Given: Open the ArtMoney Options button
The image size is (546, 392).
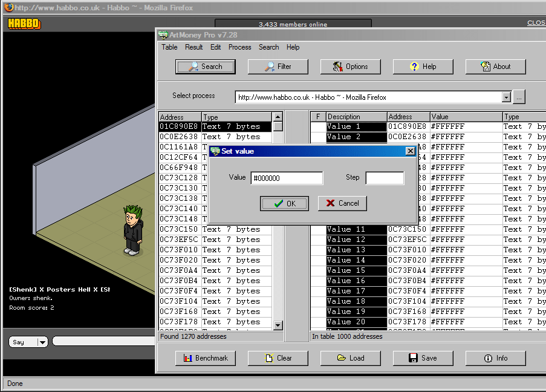Looking at the screenshot, I should tap(350, 67).
